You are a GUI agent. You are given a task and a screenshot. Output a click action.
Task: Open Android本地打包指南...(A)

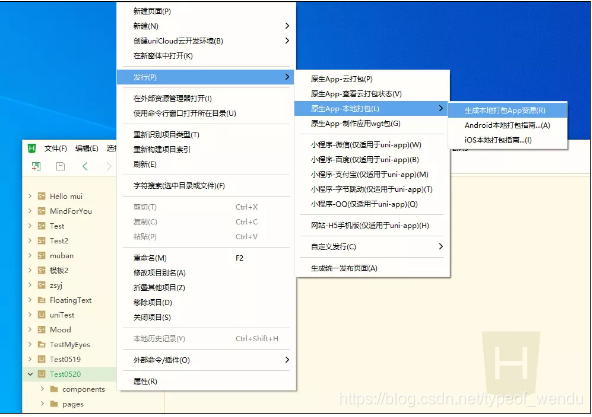pyautogui.click(x=507, y=125)
